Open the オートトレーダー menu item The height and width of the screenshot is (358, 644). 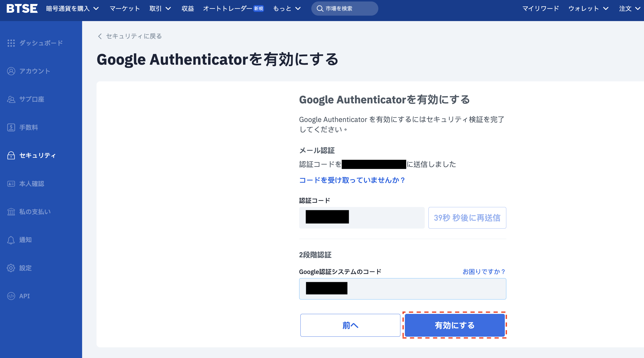pos(232,8)
